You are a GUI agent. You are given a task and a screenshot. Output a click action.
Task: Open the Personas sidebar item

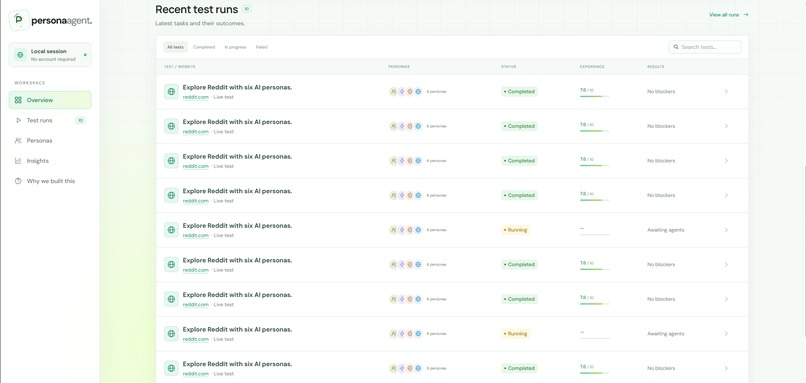click(50, 140)
